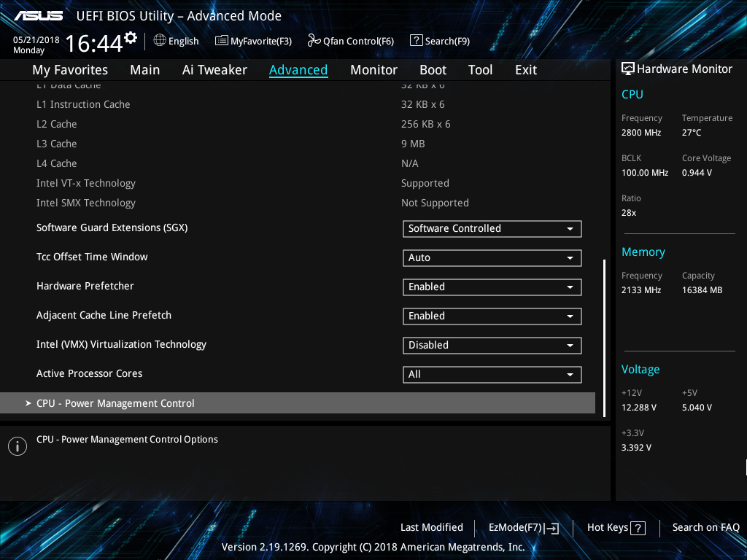Open the Tcc Offset Time Window dropdown
The height and width of the screenshot is (560, 747).
(x=492, y=257)
